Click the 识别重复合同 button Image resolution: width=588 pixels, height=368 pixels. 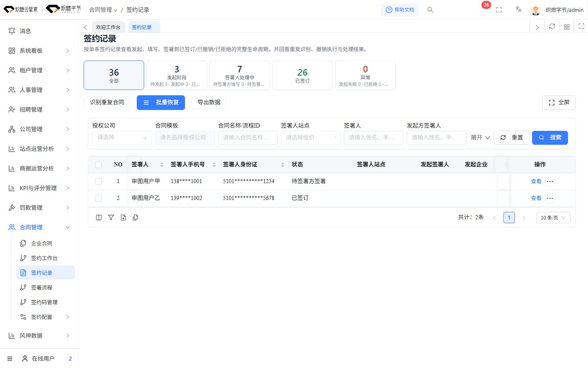[x=107, y=102]
